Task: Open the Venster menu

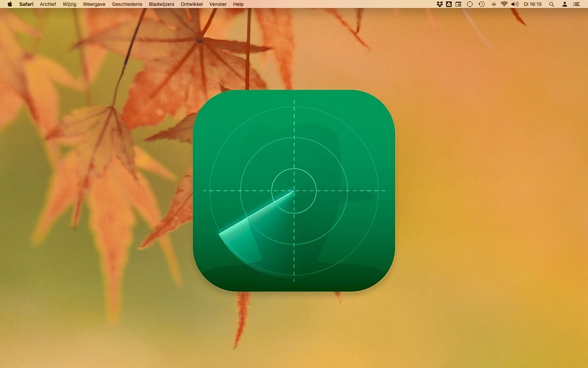Action: coord(218,4)
